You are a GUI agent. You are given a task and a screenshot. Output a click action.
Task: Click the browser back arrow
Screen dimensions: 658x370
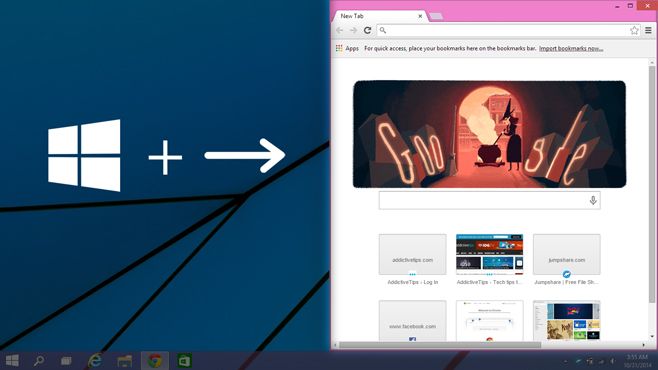(x=339, y=30)
